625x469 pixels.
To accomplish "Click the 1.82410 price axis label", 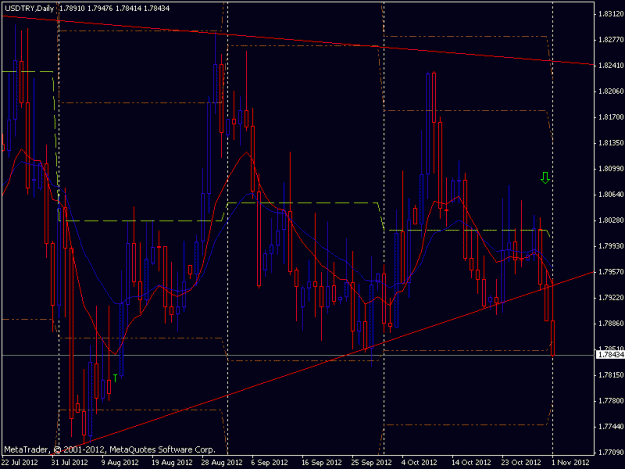I will (x=611, y=65).
